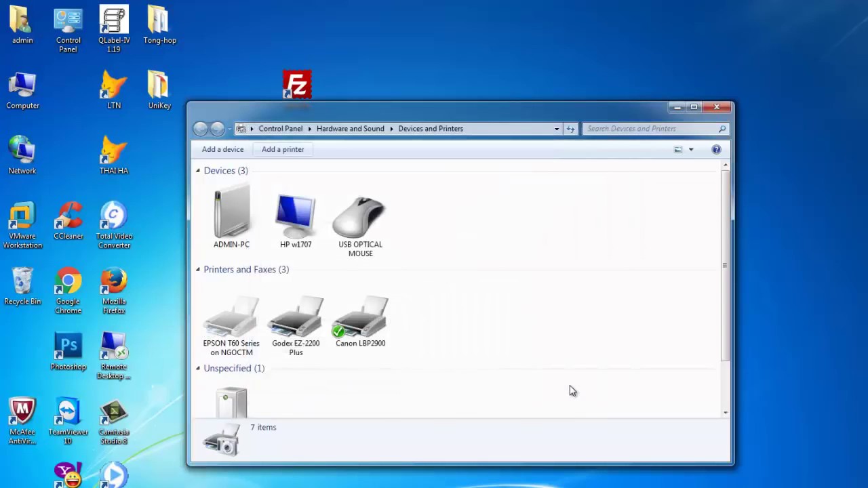
Task: Expand the arrow after Hardware and Sound
Action: pos(391,129)
